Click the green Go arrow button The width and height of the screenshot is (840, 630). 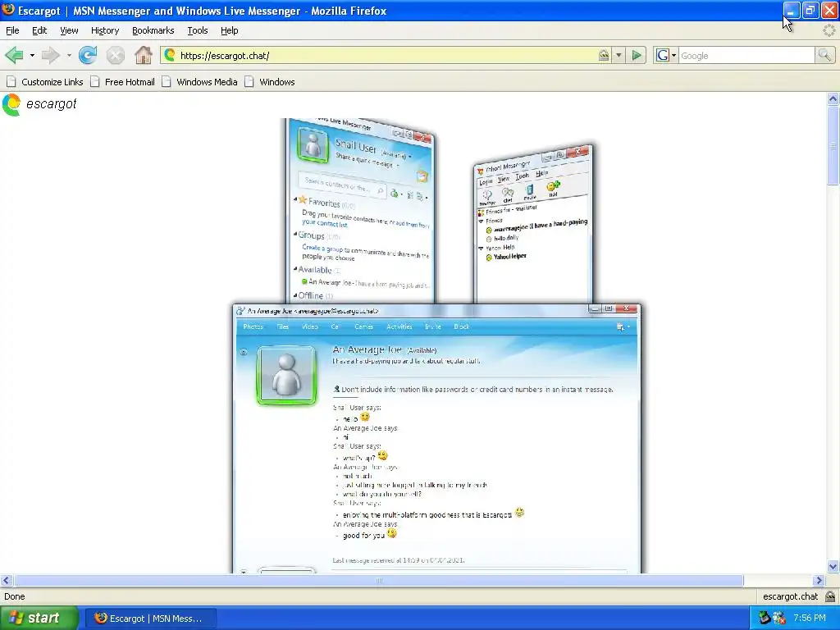pos(637,55)
